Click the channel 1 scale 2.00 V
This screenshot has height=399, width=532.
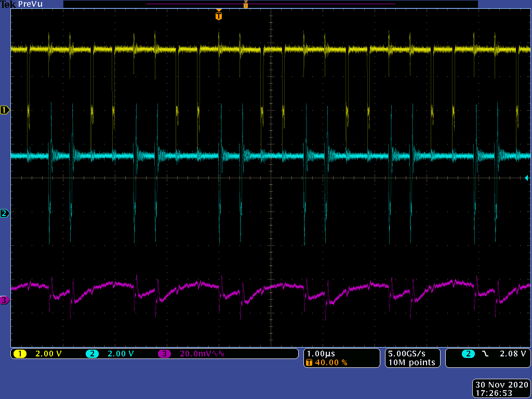point(48,354)
